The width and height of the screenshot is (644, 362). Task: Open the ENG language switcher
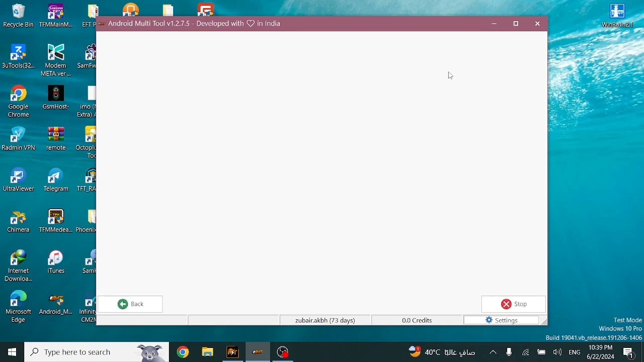pyautogui.click(x=575, y=352)
